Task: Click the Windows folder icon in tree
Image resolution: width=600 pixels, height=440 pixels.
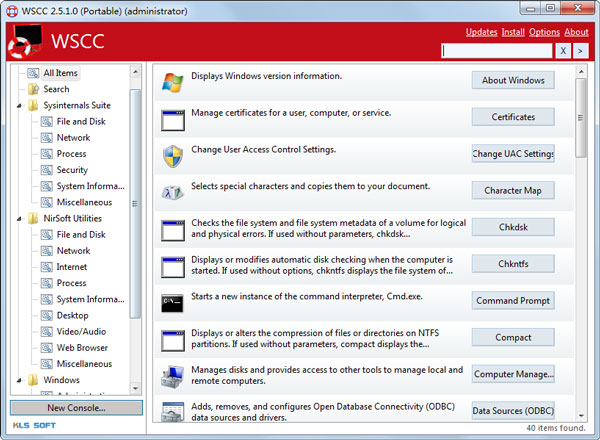Action: [x=33, y=380]
